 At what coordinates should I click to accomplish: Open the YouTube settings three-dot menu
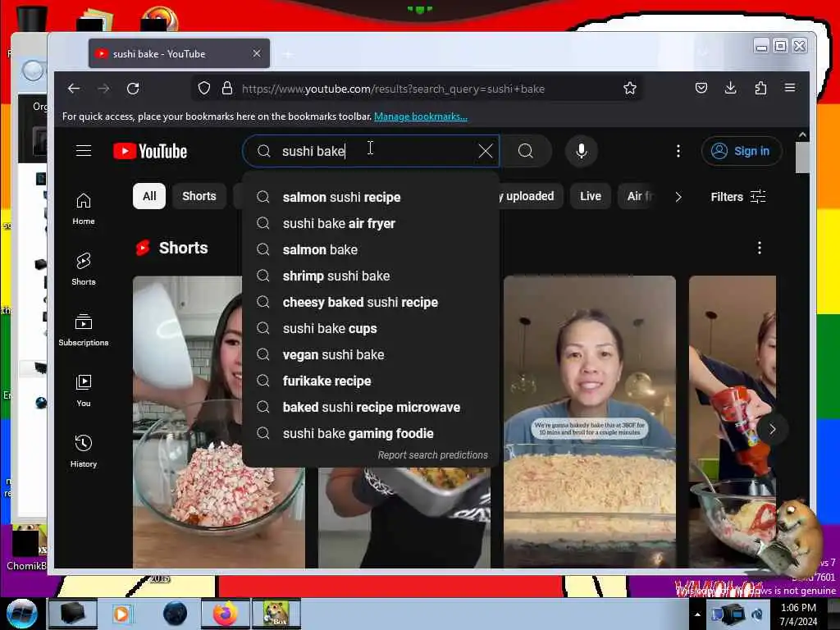[678, 151]
